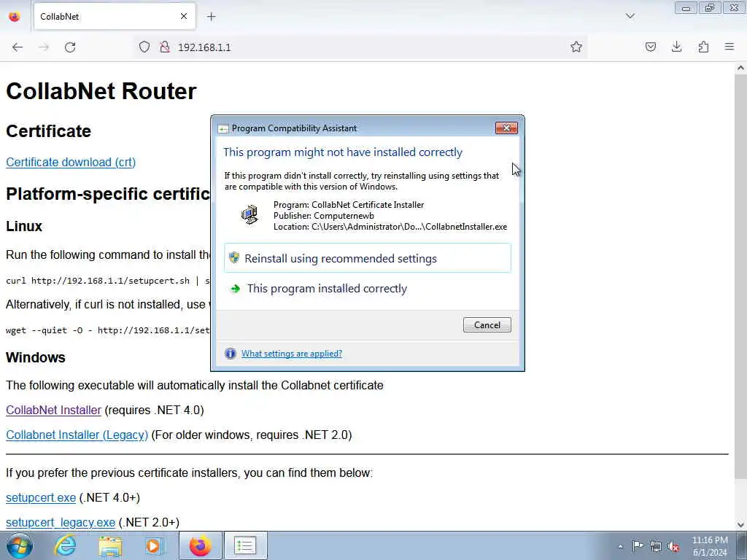This screenshot has height=560, width=747.
Task: Open the network tray icon
Action: tap(656, 547)
